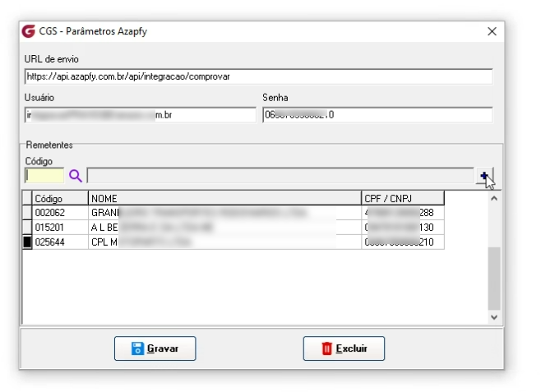Click the Código column header

(60, 198)
